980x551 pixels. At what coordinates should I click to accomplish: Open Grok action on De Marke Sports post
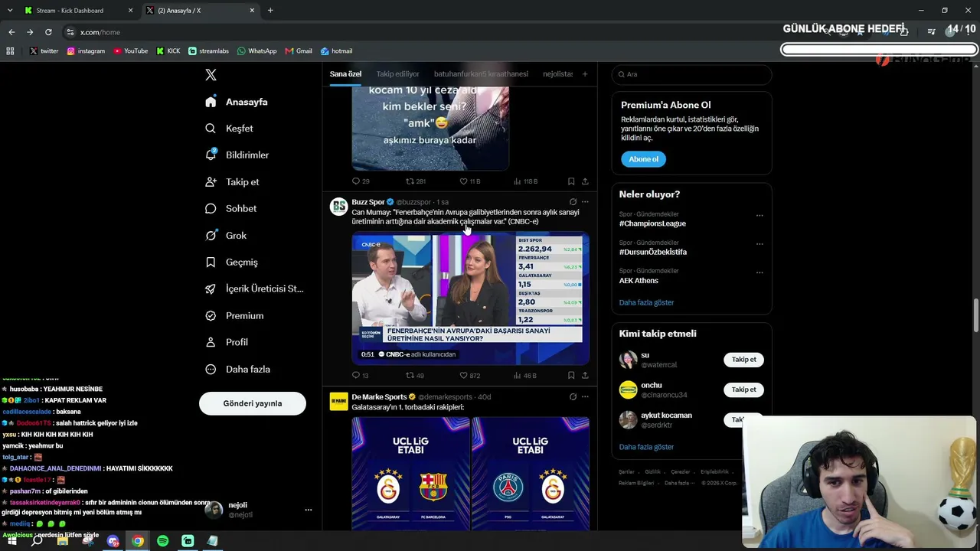click(573, 397)
